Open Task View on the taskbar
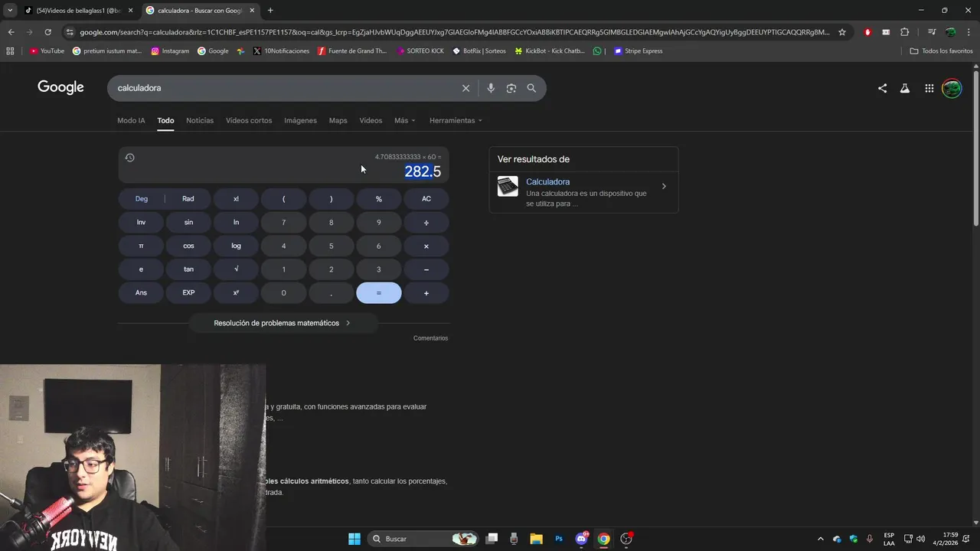The height and width of the screenshot is (551, 980). (x=492, y=539)
